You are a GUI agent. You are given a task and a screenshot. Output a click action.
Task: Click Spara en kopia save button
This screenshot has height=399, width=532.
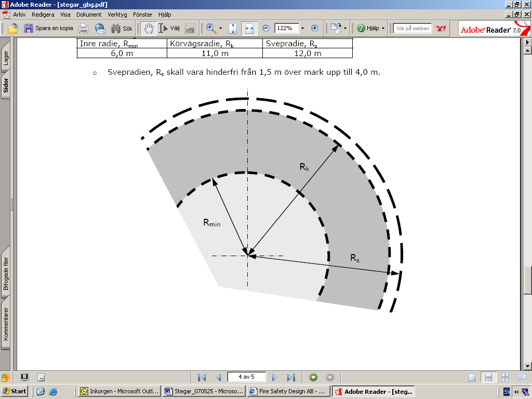coord(48,29)
